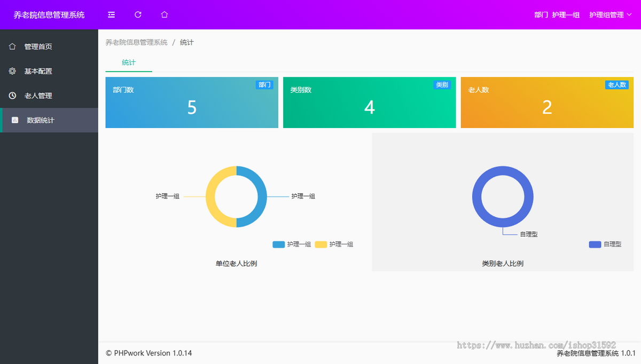Image resolution: width=641 pixels, height=364 pixels.
Task: Click the 养老院信息管理系统 1.0.1 footer text
Action: (x=596, y=353)
